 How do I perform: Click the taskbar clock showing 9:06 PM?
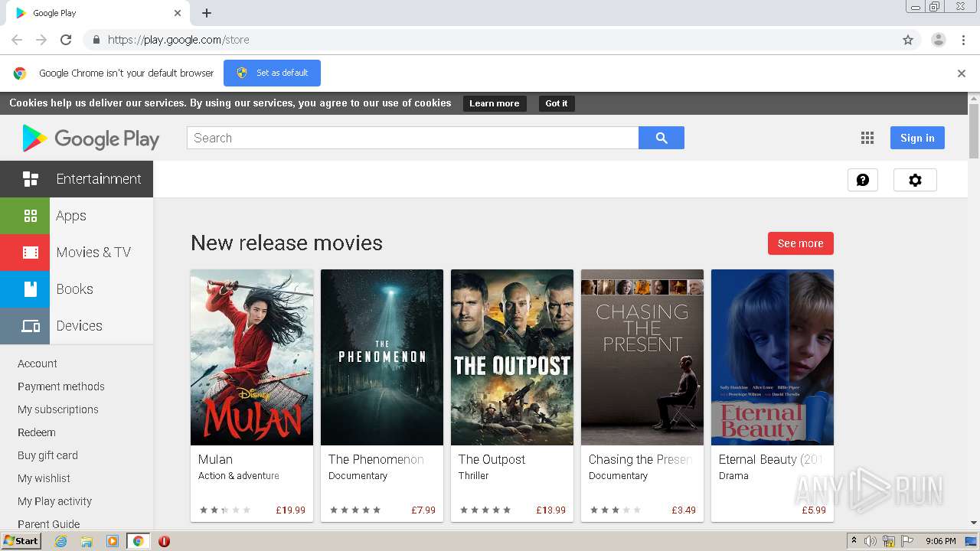pos(940,541)
